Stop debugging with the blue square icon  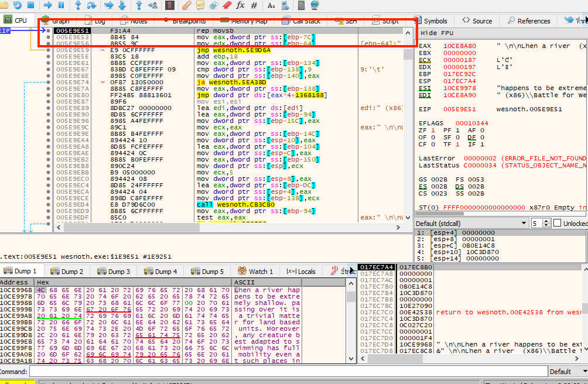point(31,5)
